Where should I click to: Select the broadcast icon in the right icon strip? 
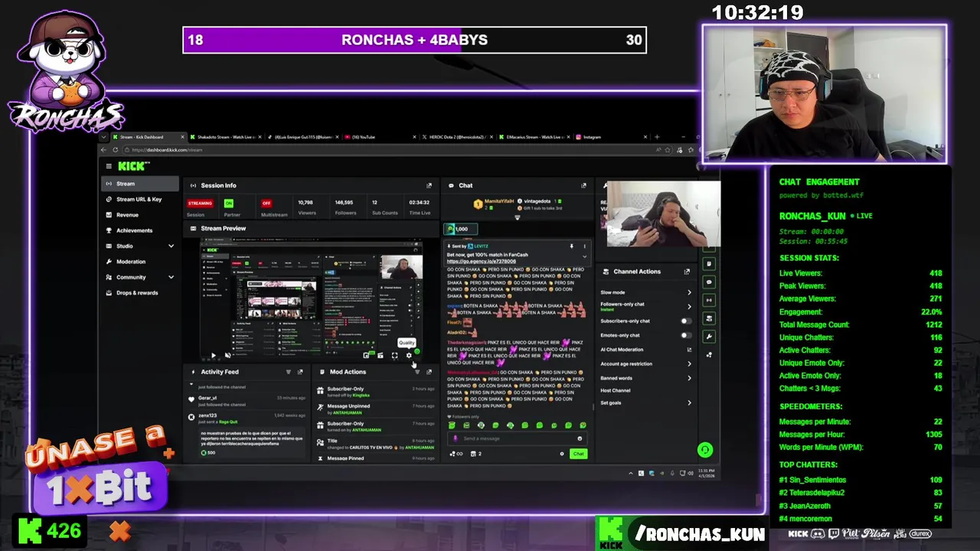click(709, 300)
